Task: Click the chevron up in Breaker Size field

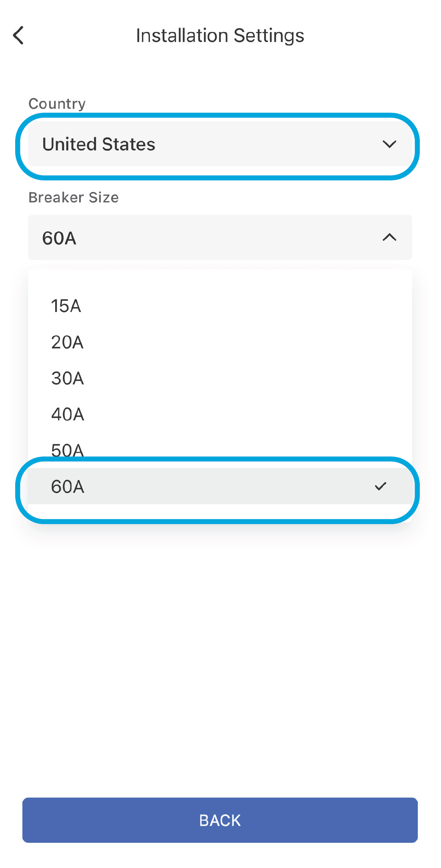Action: tap(389, 237)
